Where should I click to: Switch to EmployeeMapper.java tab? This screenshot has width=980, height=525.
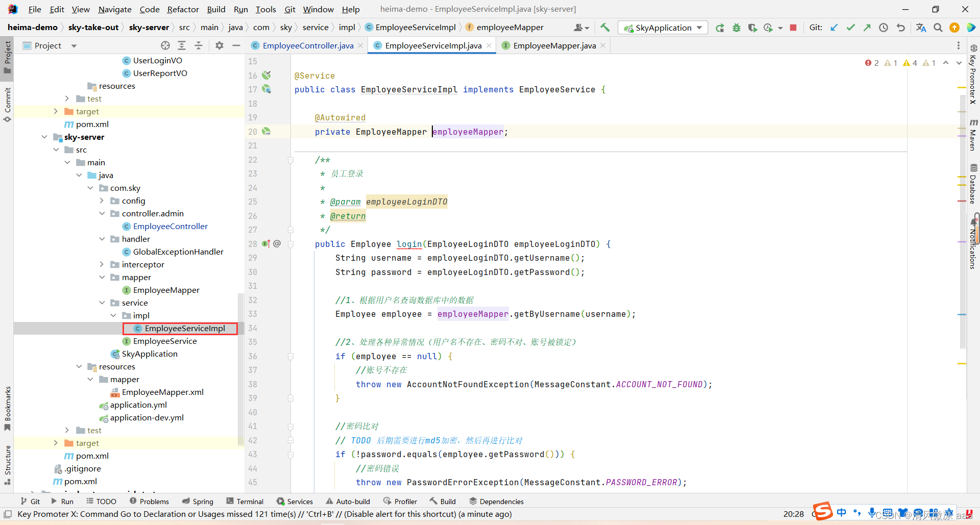click(554, 45)
